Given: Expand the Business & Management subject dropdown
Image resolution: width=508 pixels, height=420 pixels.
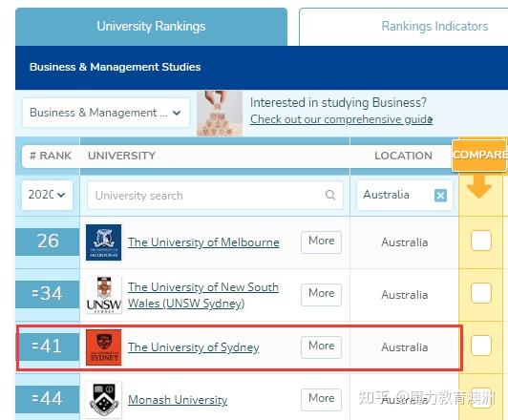Looking at the screenshot, I should [106, 113].
